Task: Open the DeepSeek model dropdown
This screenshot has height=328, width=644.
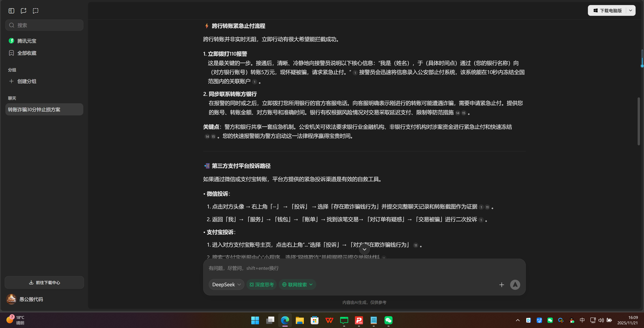Action: (x=226, y=284)
